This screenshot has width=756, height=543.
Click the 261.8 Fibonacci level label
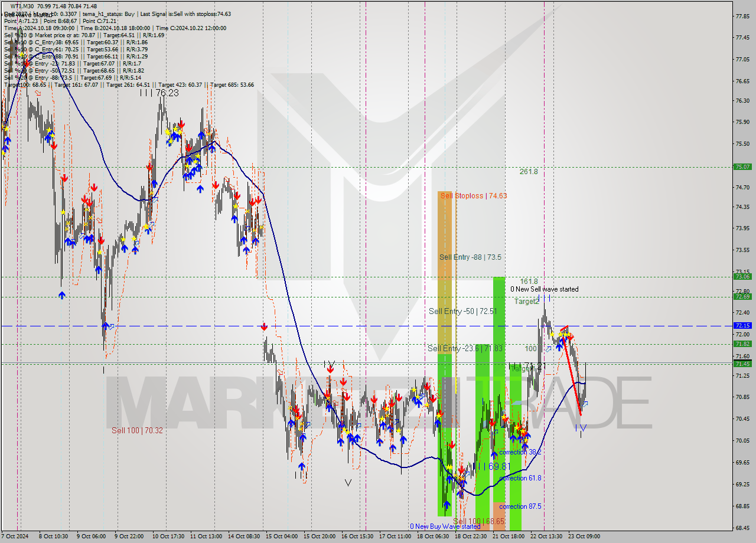(529, 172)
